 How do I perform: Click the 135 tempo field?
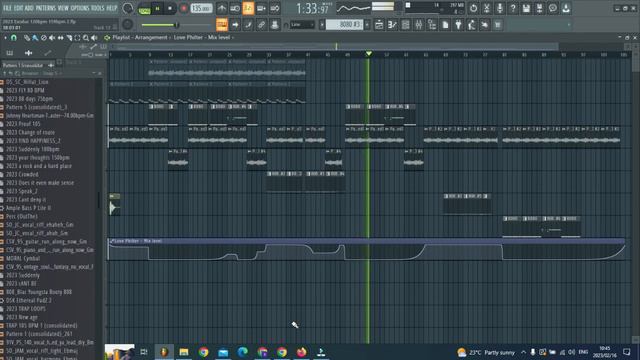[x=201, y=8]
